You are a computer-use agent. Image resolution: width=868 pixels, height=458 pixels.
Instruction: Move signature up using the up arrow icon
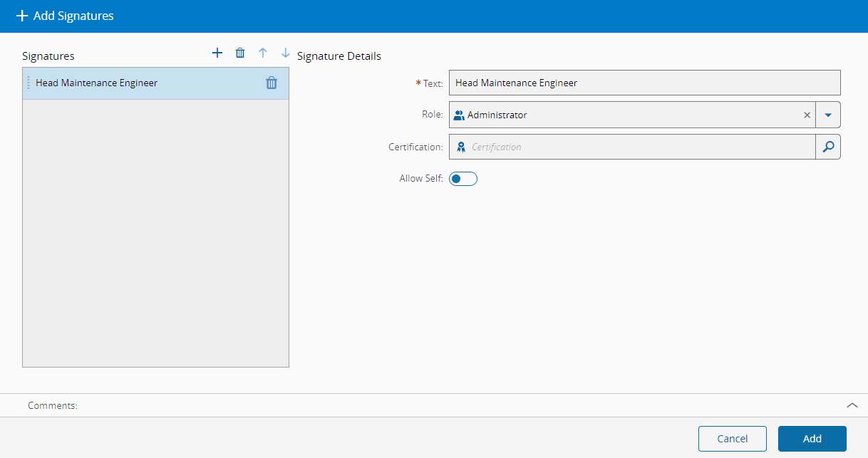[x=263, y=53]
